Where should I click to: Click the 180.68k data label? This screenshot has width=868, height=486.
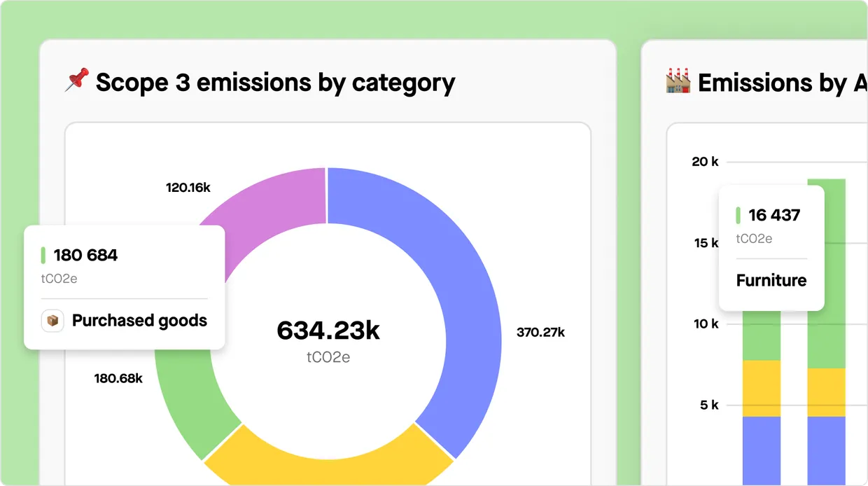118,379
